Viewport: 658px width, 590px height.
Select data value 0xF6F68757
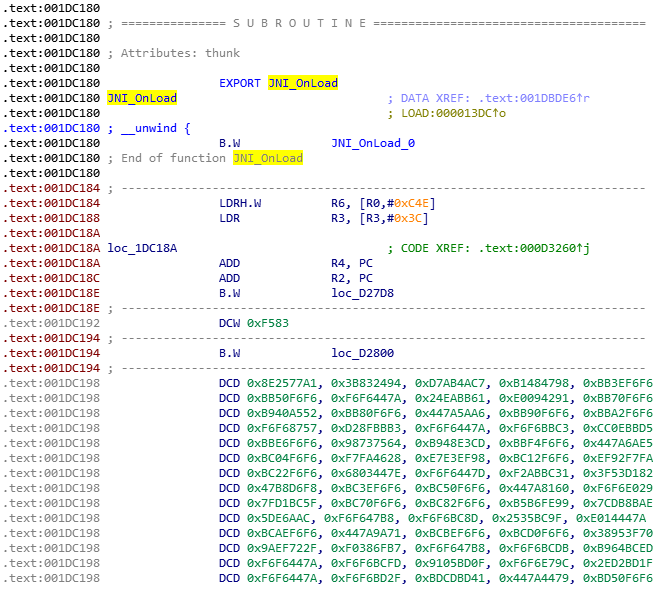[x=282, y=428]
